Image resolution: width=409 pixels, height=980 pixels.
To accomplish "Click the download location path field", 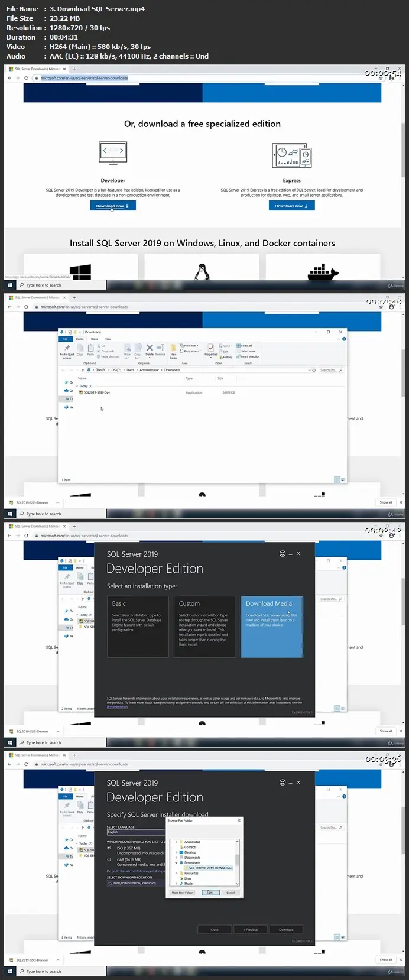I will coord(136,883).
